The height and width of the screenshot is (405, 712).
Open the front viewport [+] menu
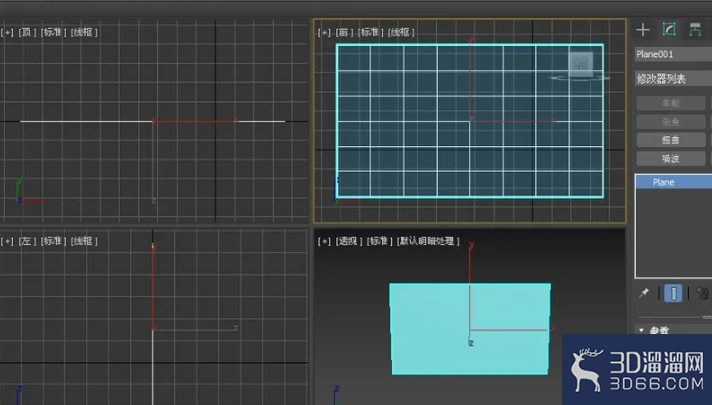(324, 32)
